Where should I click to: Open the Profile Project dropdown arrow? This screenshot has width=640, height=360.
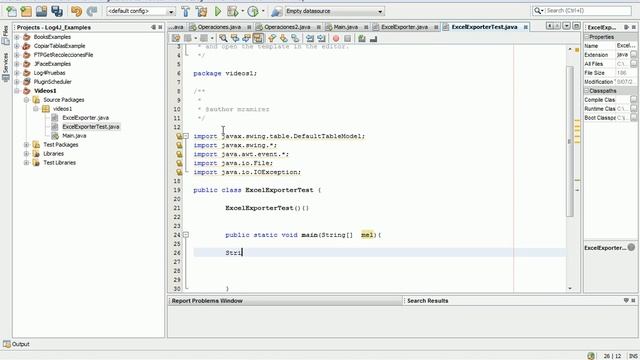coord(263,11)
